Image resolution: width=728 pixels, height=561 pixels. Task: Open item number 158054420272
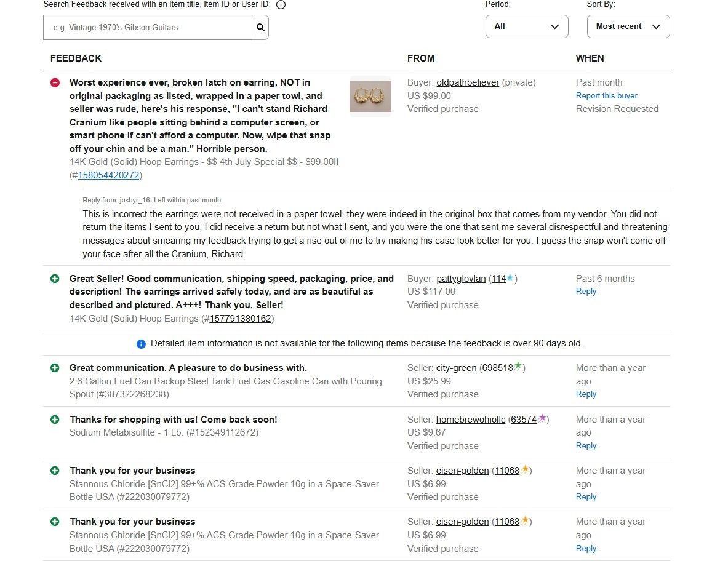point(109,175)
